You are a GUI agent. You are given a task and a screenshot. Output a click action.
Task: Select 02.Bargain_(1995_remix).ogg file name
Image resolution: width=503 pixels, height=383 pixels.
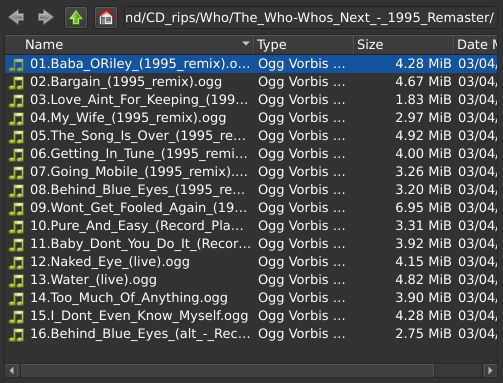[126, 82]
